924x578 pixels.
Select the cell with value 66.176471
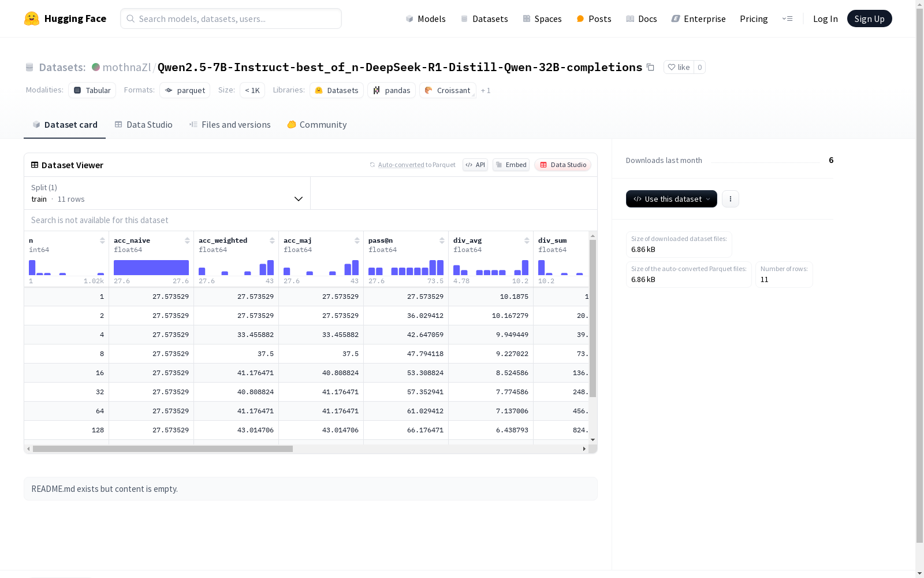[406, 430]
